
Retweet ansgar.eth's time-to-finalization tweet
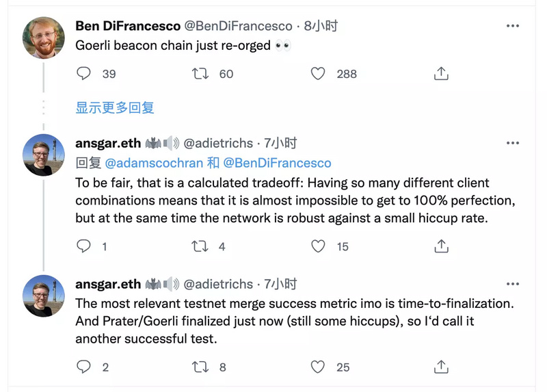[x=201, y=367]
